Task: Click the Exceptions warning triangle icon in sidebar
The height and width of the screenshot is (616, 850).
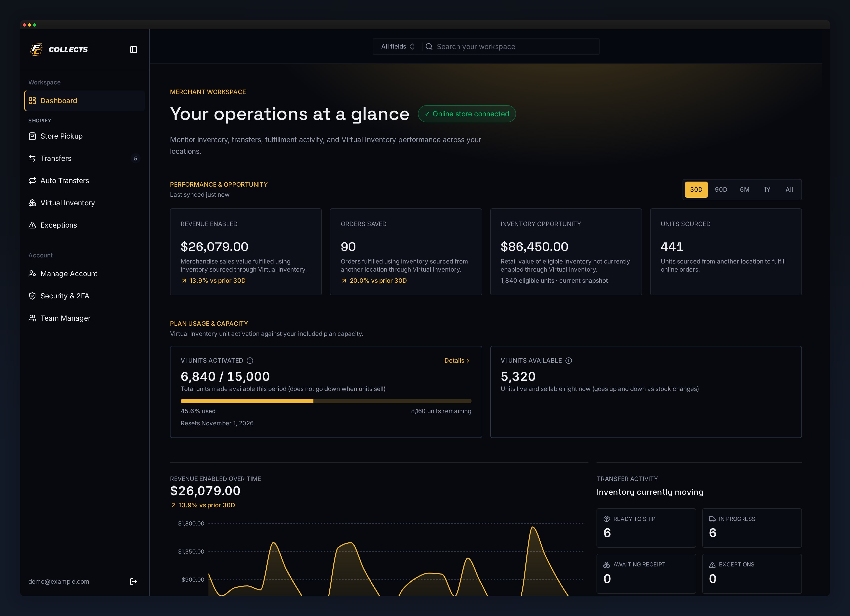Action: [x=33, y=225]
